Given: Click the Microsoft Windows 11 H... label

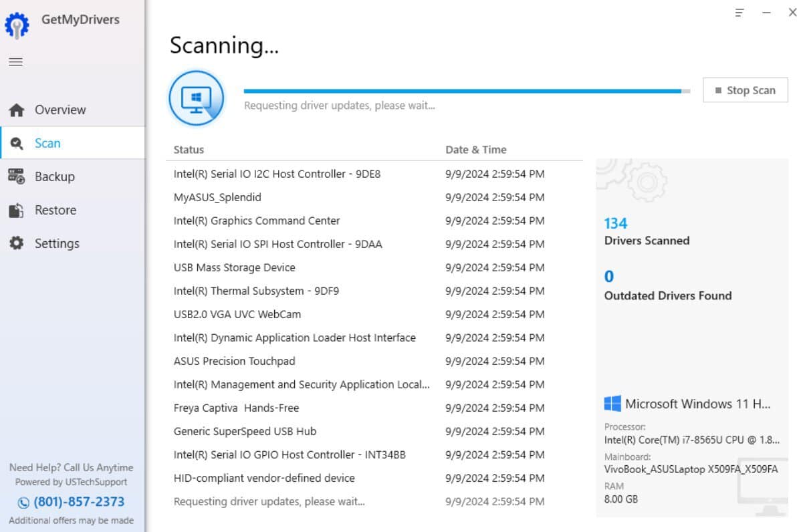Looking at the screenshot, I should coord(698,404).
